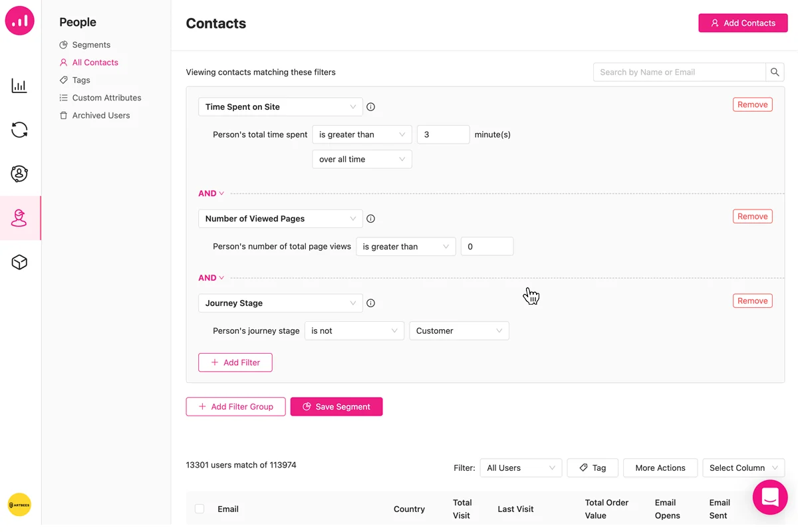Click the Add Contacts button
The width and height of the screenshot is (798, 532).
(743, 23)
